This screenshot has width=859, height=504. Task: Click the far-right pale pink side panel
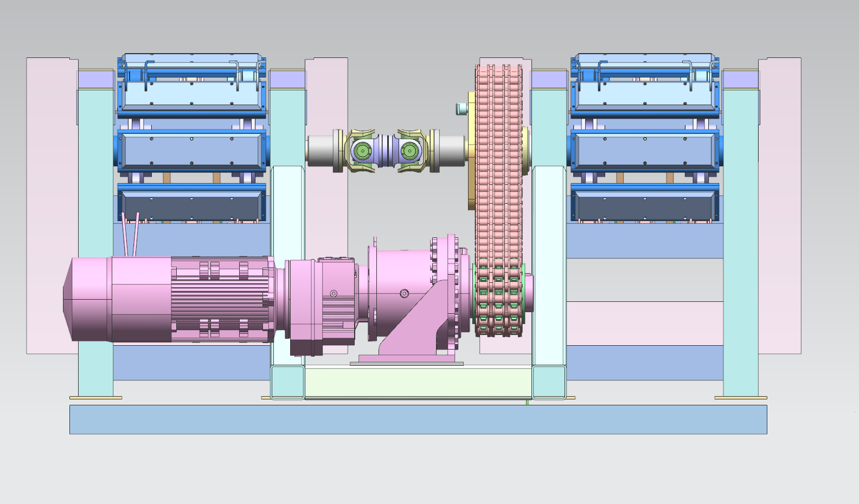click(x=780, y=206)
